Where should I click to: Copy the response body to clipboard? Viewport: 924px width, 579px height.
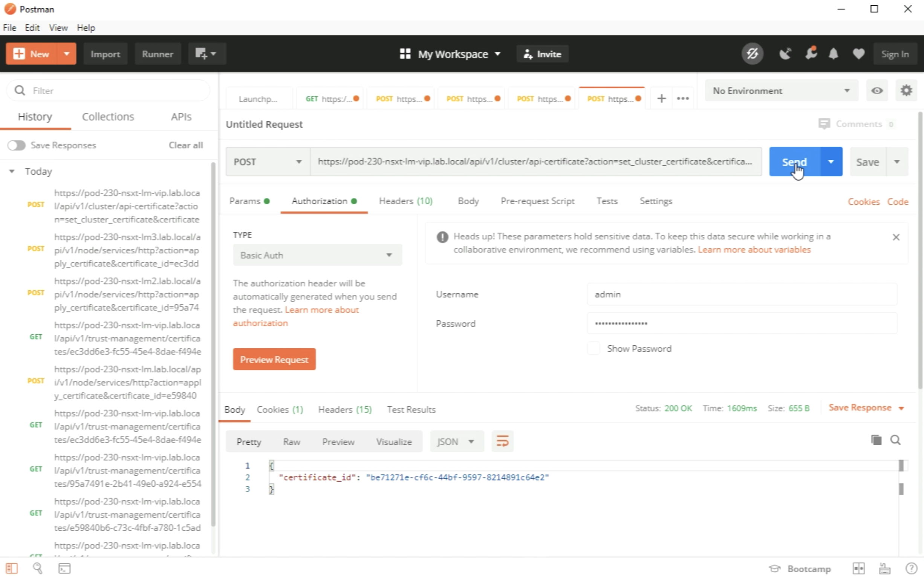[x=876, y=440]
